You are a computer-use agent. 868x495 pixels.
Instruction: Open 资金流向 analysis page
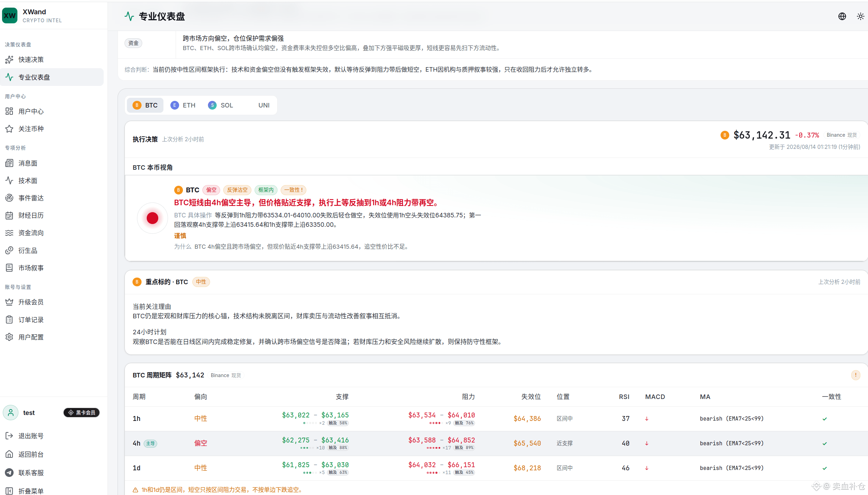[x=52, y=233]
